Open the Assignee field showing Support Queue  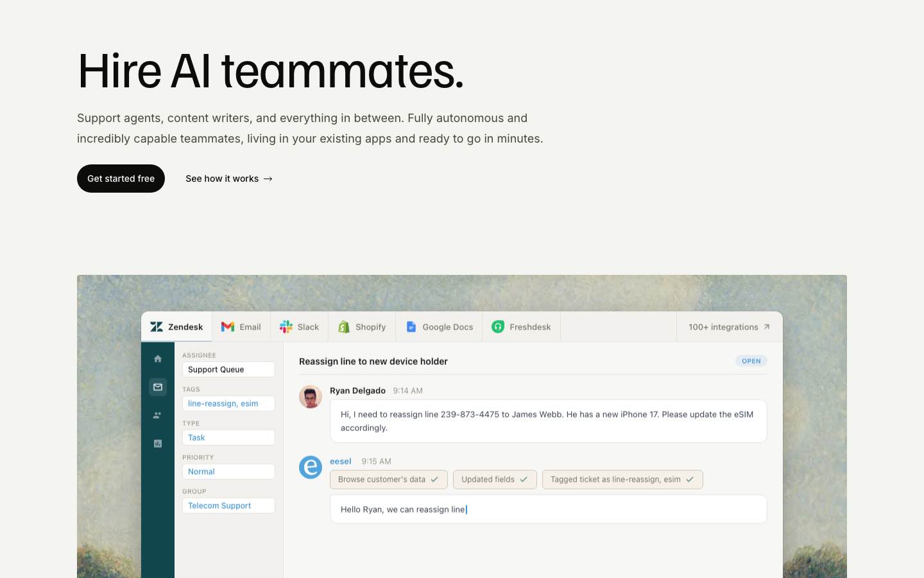[228, 369]
